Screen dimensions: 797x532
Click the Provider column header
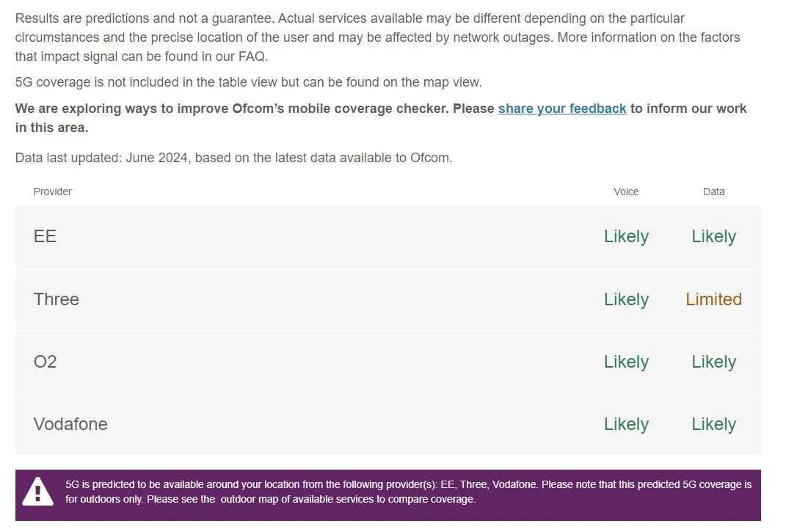(52, 192)
